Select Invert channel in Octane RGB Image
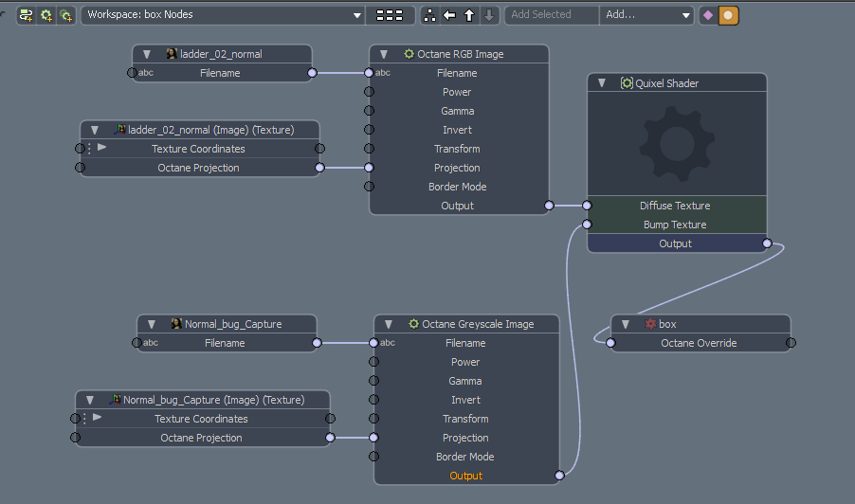Image resolution: width=855 pixels, height=504 pixels. [457, 130]
